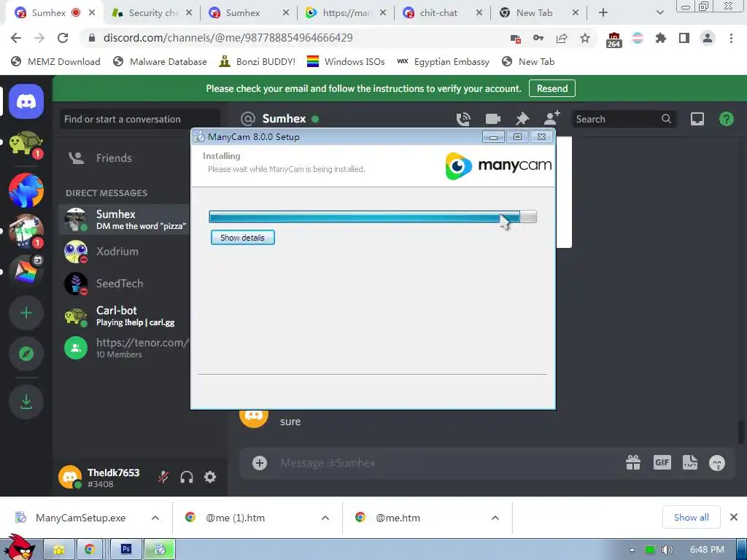Open Photoshop from the taskbar
747x560 pixels.
pos(125,549)
